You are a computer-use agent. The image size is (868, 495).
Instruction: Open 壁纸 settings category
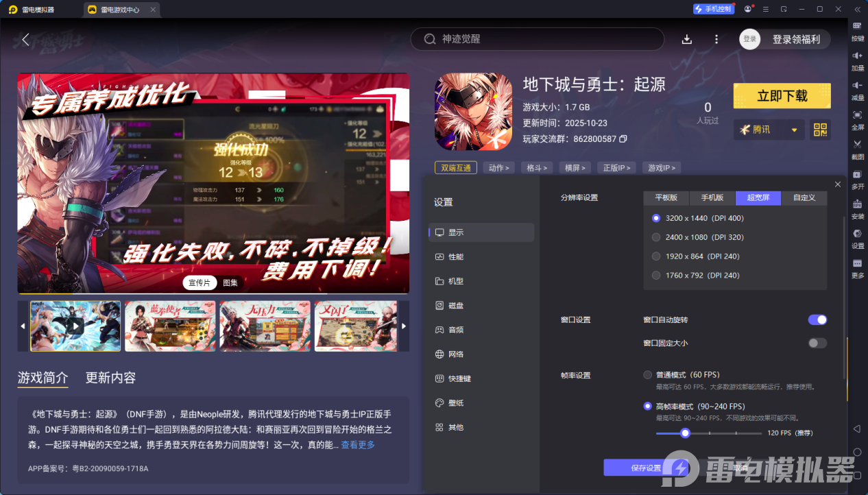pos(481,402)
